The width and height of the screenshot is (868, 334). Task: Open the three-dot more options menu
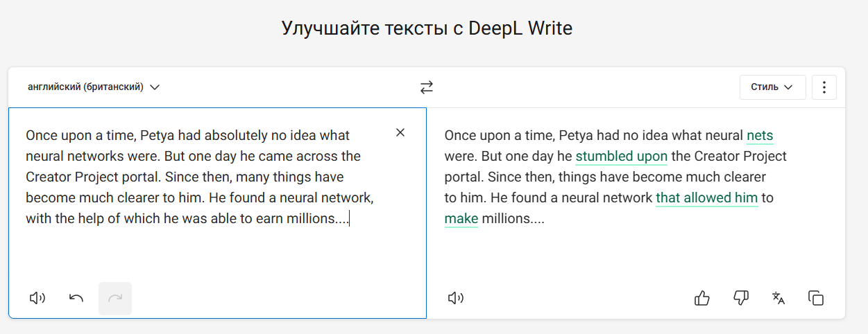click(824, 87)
